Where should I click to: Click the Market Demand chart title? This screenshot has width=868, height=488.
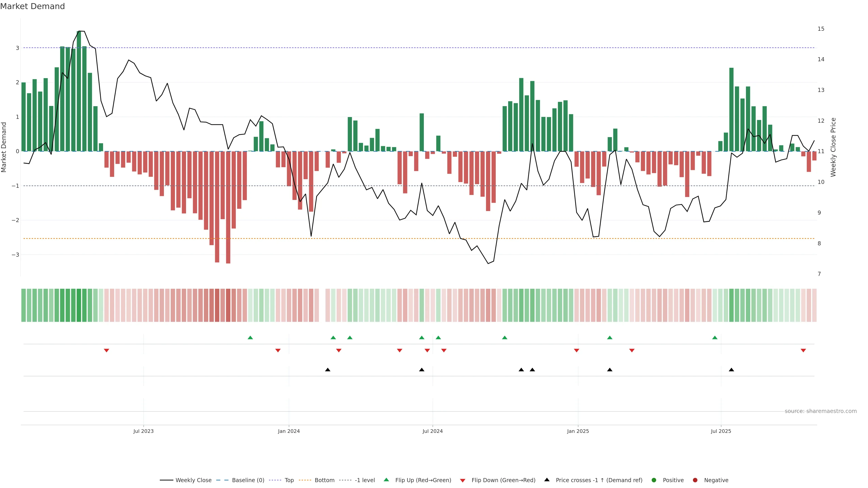(x=32, y=6)
